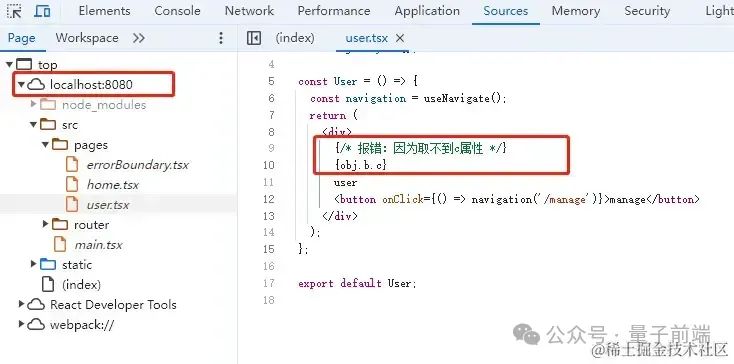This screenshot has height=364, width=734.
Task: Open the navigator three-dot options menu
Action: click(221, 38)
